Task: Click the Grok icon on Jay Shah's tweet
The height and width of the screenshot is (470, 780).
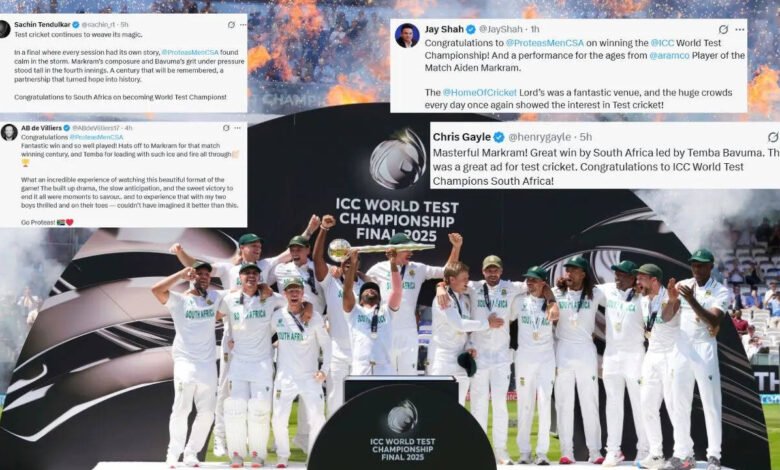Action: (x=724, y=29)
